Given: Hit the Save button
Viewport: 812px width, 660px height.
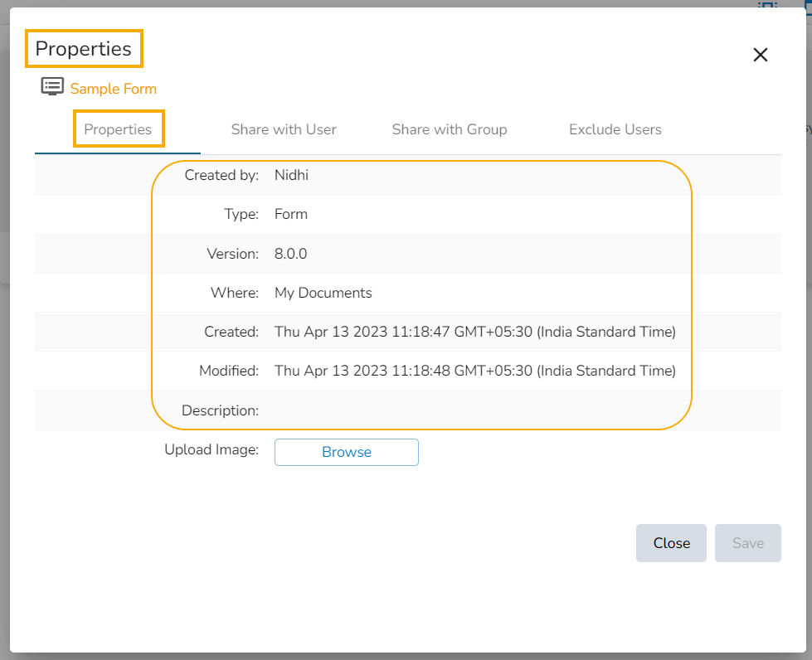Looking at the screenshot, I should tap(747, 543).
